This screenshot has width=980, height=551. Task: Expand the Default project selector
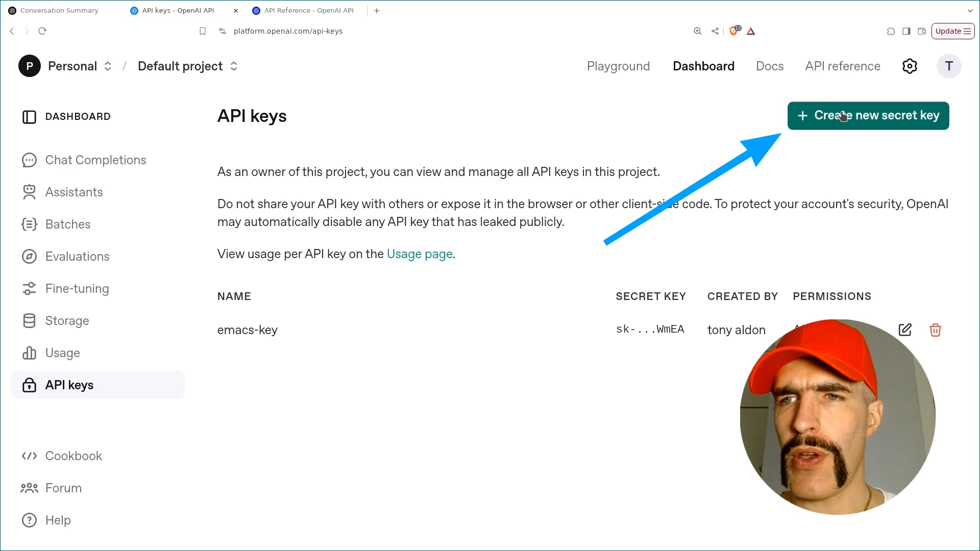pos(188,66)
